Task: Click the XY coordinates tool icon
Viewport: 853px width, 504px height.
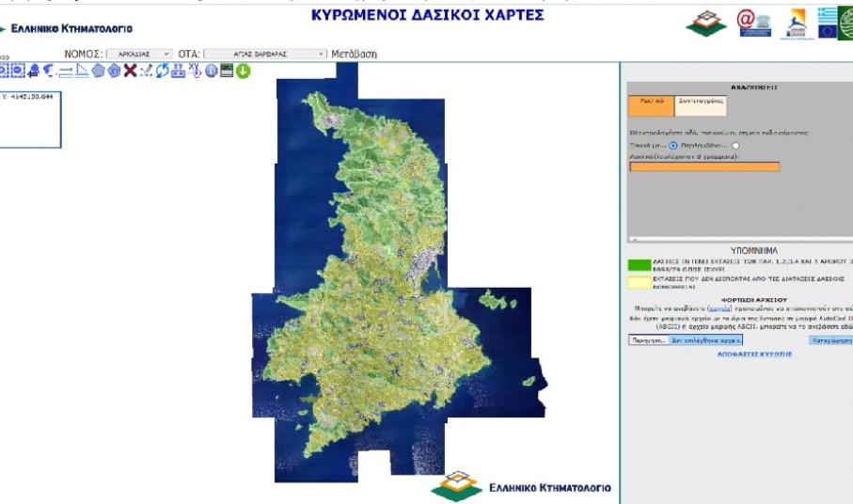Action: 195,71
